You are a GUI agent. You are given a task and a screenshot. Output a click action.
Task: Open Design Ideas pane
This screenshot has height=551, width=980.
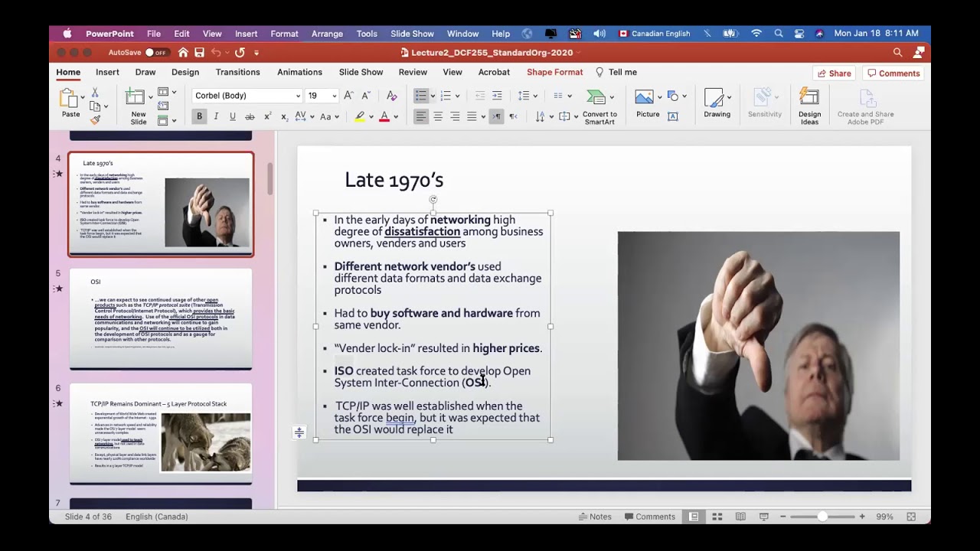click(x=809, y=106)
